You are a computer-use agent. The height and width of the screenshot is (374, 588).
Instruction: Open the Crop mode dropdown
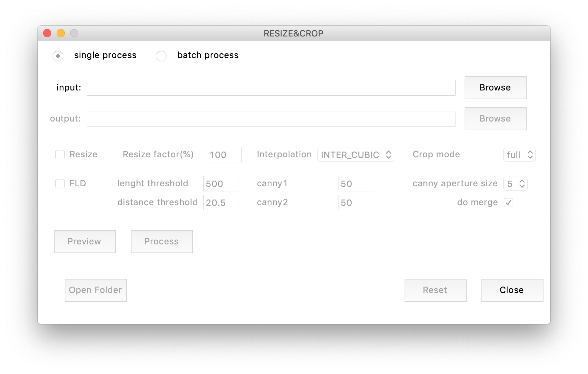(x=519, y=155)
